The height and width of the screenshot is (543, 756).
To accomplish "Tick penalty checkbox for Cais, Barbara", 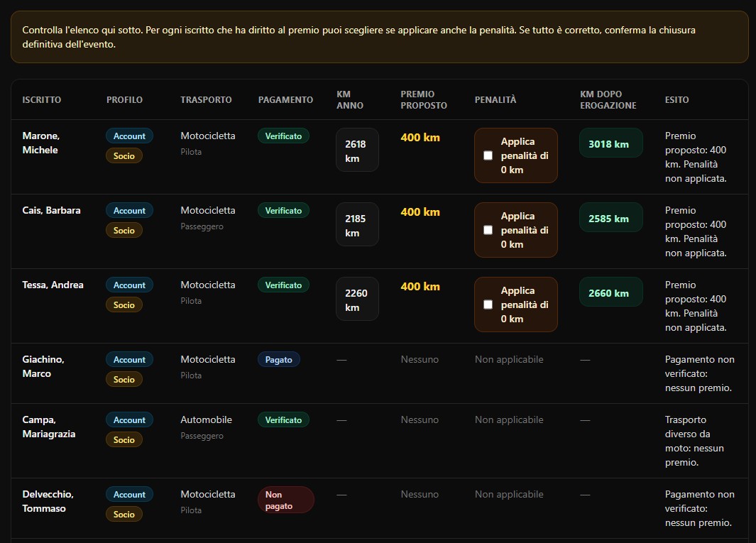I will pyautogui.click(x=488, y=230).
